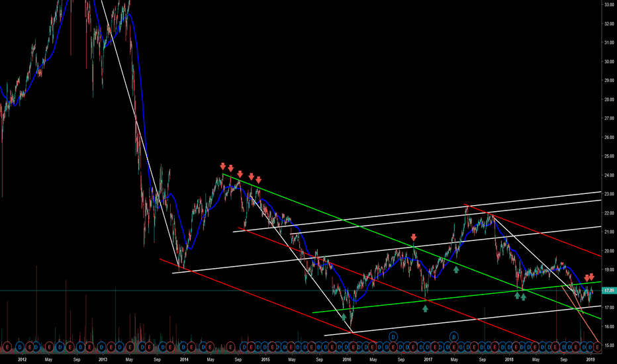Click the 19.00 price axis label

tap(609, 270)
